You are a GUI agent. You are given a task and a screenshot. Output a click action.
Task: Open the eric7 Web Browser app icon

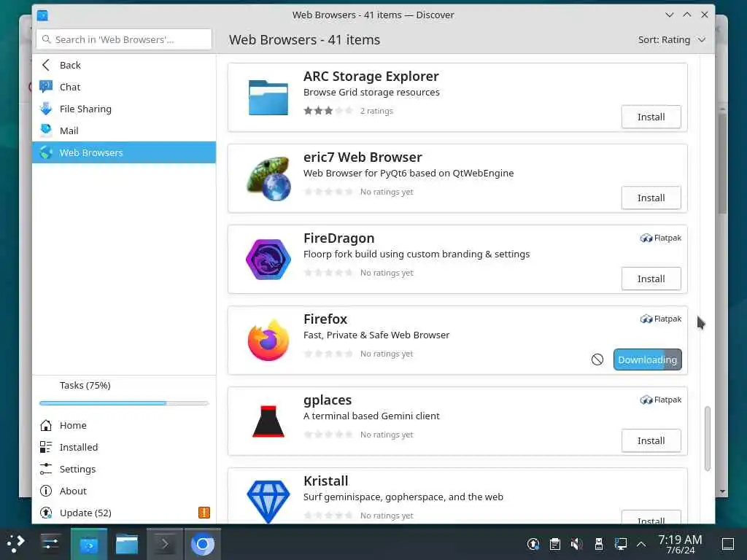point(268,179)
